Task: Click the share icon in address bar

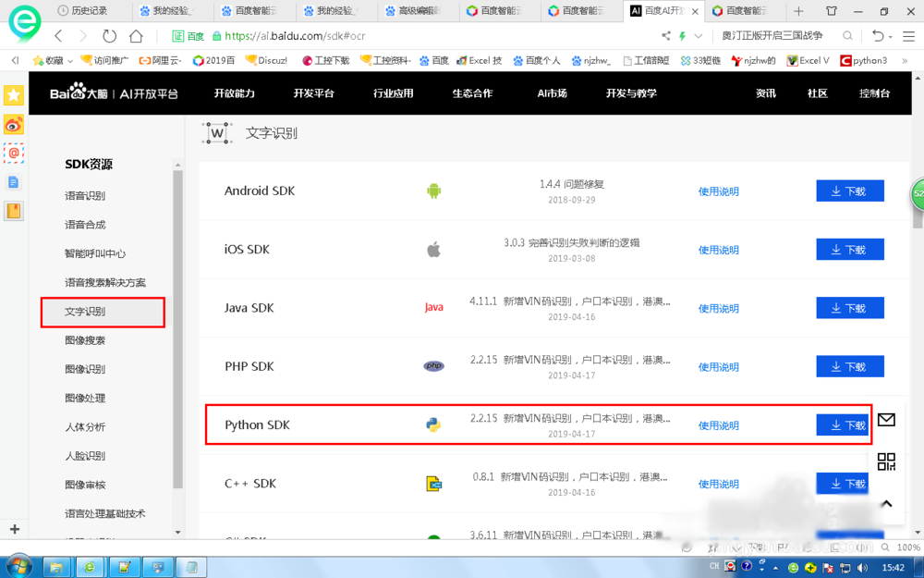Action: (666, 36)
